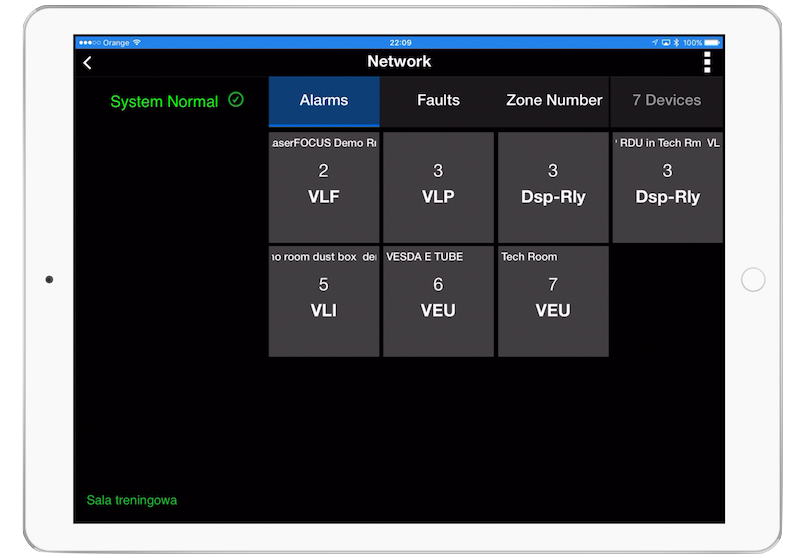Open the three-dot overflow menu
This screenshot has height=558, width=800.
pos(707,63)
